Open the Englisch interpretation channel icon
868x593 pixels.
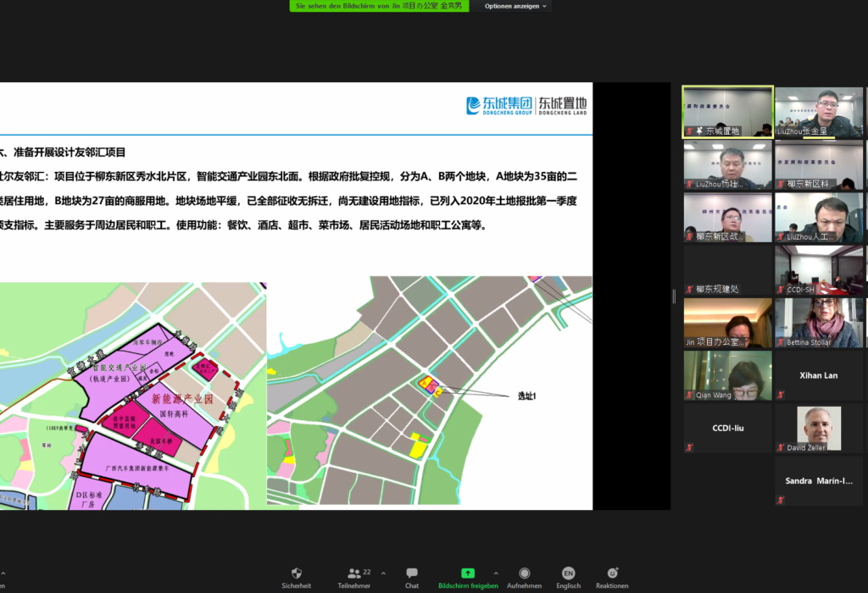pyautogui.click(x=568, y=576)
